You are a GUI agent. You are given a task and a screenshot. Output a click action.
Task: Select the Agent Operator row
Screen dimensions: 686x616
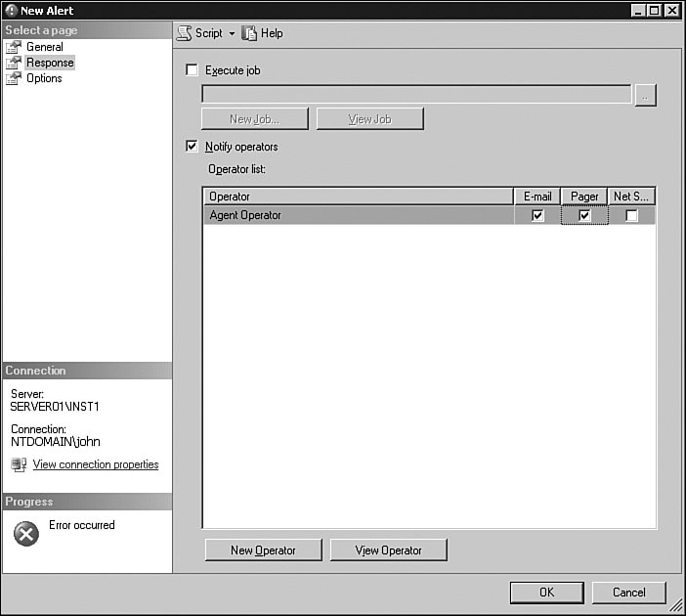coord(430,215)
